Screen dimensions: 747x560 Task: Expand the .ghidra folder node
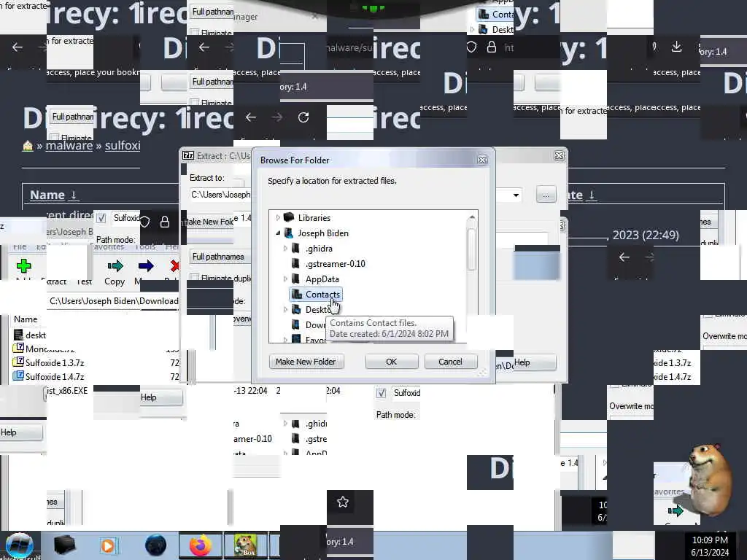[285, 248]
